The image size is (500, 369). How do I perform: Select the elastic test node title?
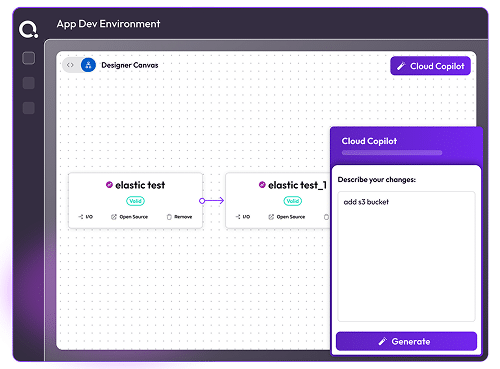pyautogui.click(x=140, y=185)
